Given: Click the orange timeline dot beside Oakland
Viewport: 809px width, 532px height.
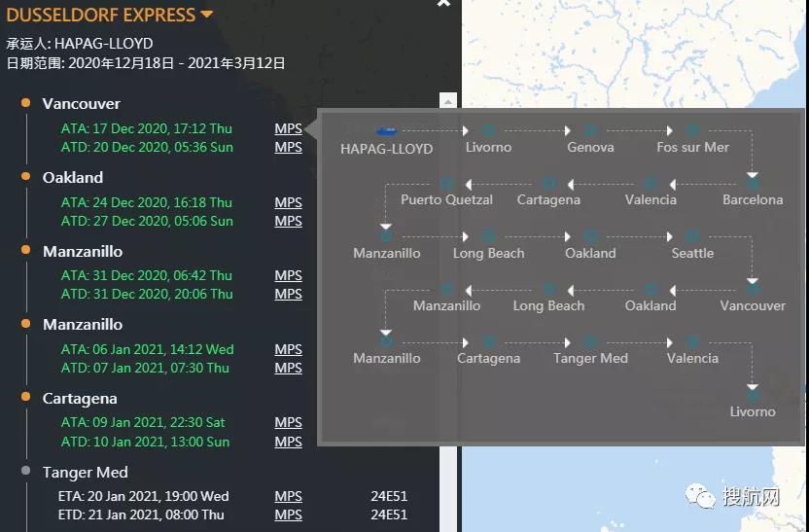Looking at the screenshot, I should pos(25,177).
